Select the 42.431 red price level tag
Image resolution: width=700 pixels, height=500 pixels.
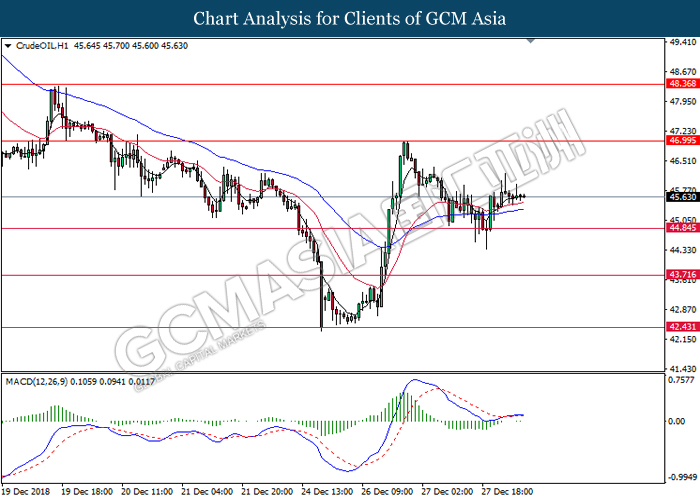tap(682, 327)
